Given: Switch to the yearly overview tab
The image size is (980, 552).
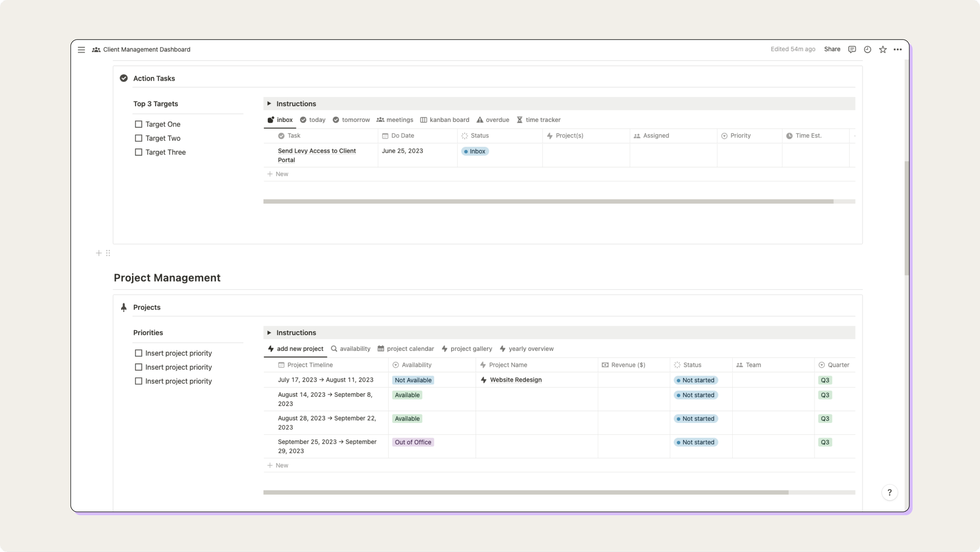Looking at the screenshot, I should coord(526,349).
